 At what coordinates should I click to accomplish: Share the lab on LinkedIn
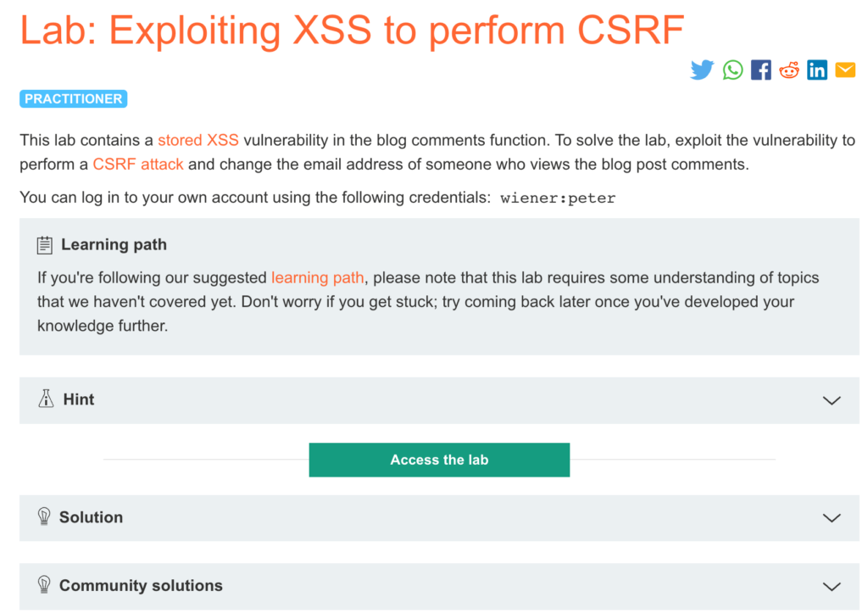817,70
